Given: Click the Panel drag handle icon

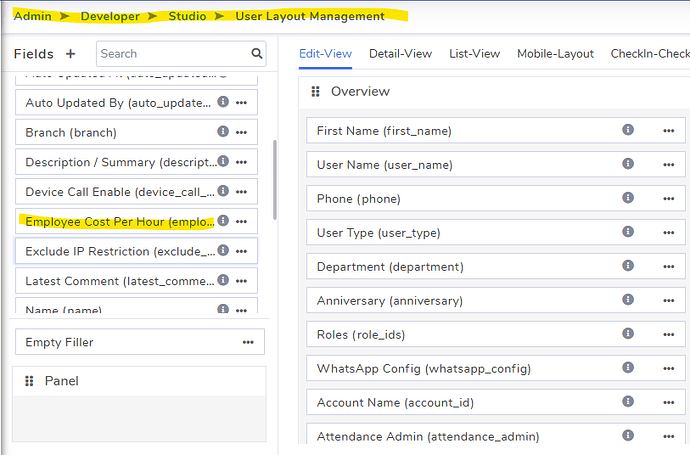Looking at the screenshot, I should pos(29,381).
